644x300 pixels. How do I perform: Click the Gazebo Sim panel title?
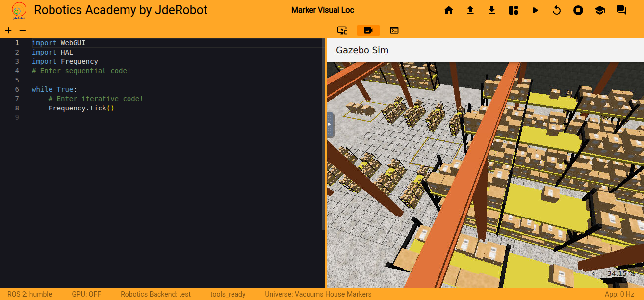362,50
